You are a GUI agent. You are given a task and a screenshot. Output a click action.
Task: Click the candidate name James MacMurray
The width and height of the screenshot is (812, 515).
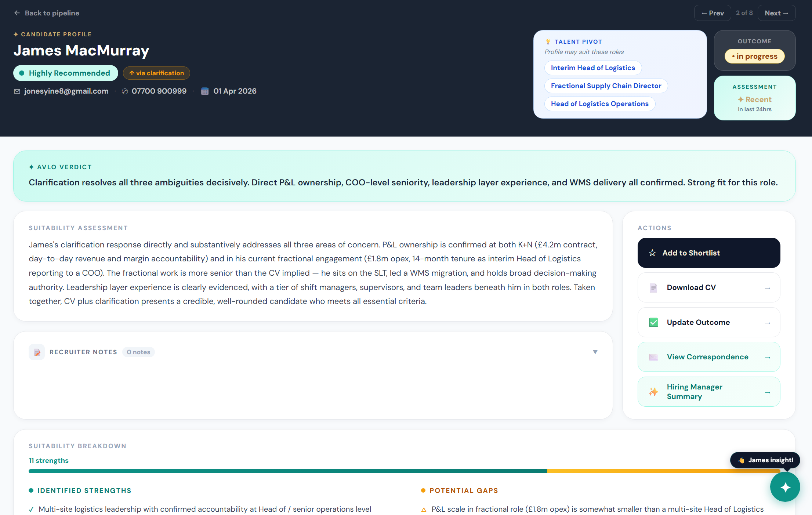pyautogui.click(x=81, y=50)
